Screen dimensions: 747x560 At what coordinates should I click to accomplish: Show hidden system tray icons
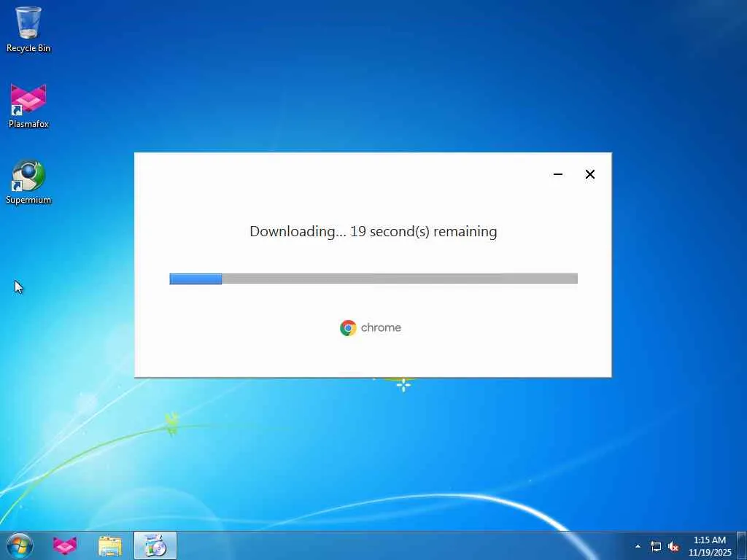click(638, 546)
